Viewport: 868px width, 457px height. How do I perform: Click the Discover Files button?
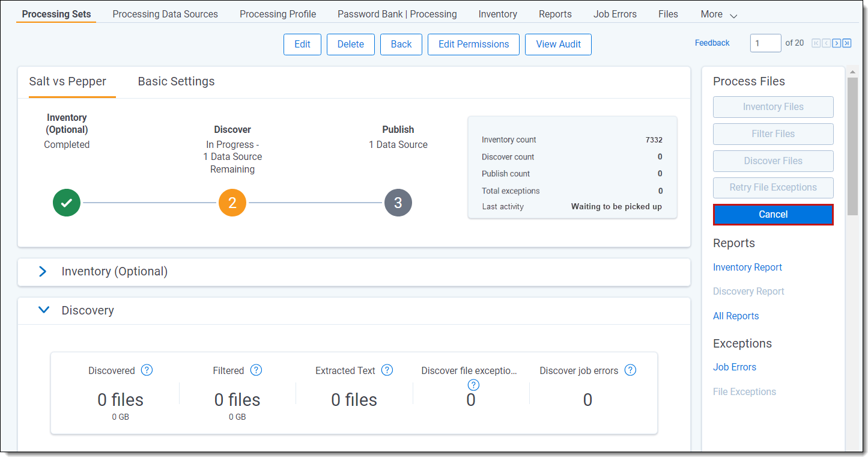coord(773,161)
